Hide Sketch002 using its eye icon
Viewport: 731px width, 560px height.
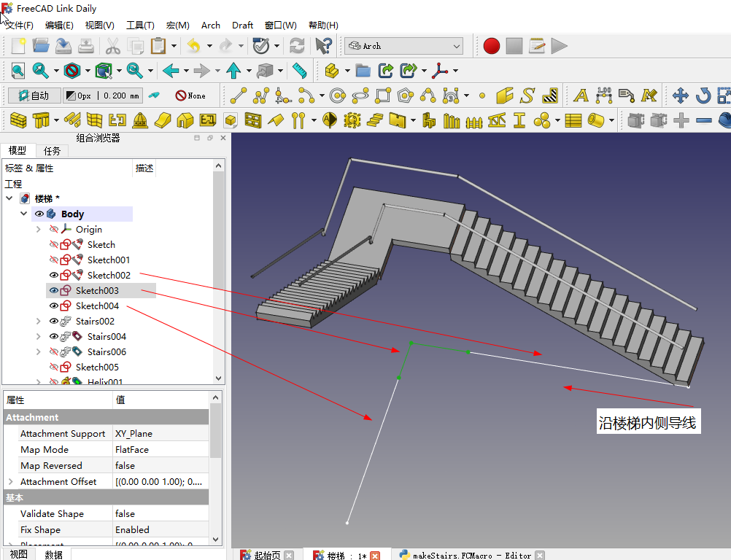tap(53, 275)
